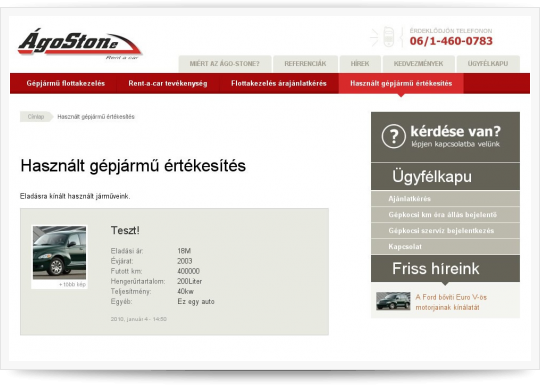Click the phone number 06/1-460-0783
The image size is (540, 385).
[x=451, y=41]
